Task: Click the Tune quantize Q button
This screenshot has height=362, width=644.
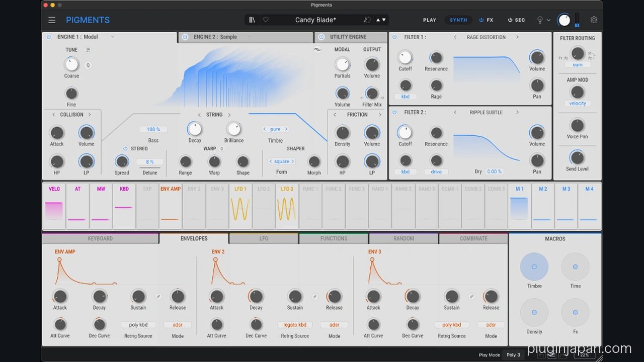Action: (x=88, y=65)
